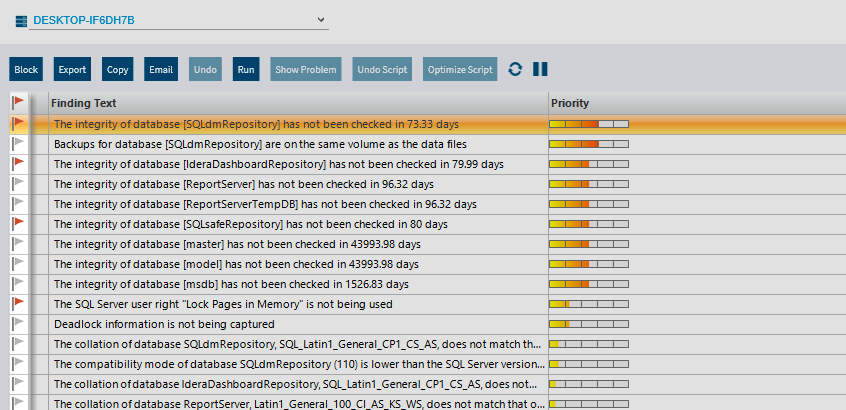Click the Export button
This screenshot has height=410, width=846.
tap(72, 70)
